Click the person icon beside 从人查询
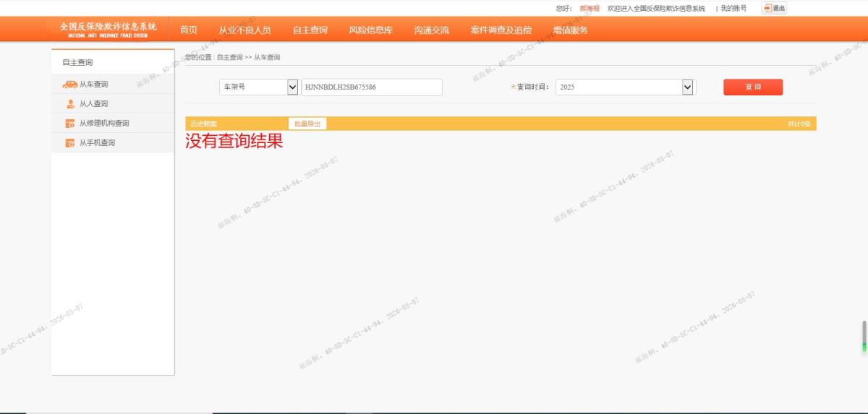Screen dimensions: 868x414 [x=70, y=104]
